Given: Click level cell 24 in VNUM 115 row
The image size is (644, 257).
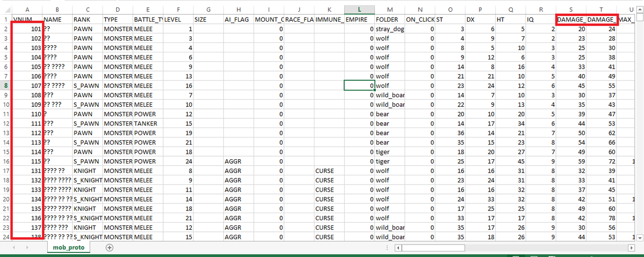Looking at the screenshot, I should (178, 161).
